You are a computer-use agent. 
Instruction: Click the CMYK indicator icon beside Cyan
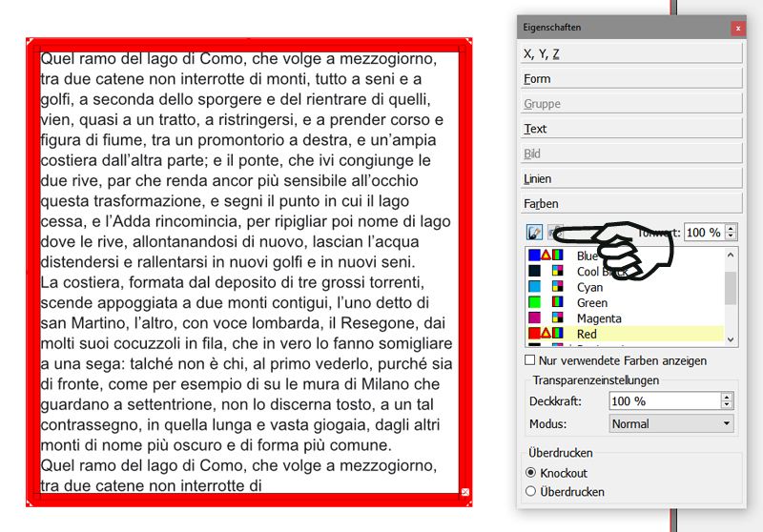point(557,287)
